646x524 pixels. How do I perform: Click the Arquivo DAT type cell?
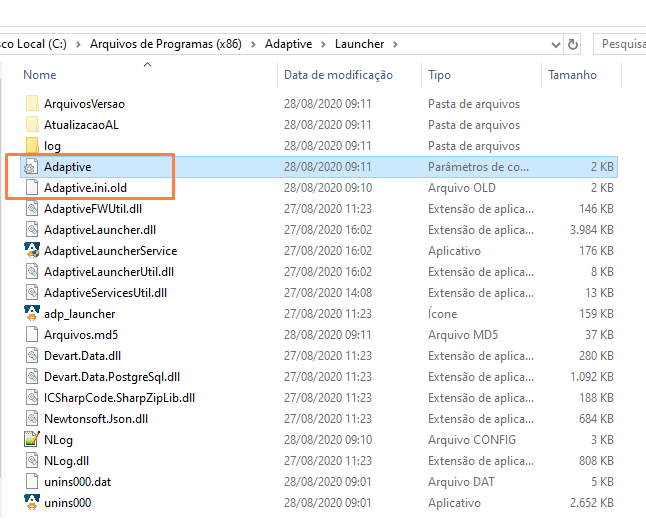(x=461, y=482)
